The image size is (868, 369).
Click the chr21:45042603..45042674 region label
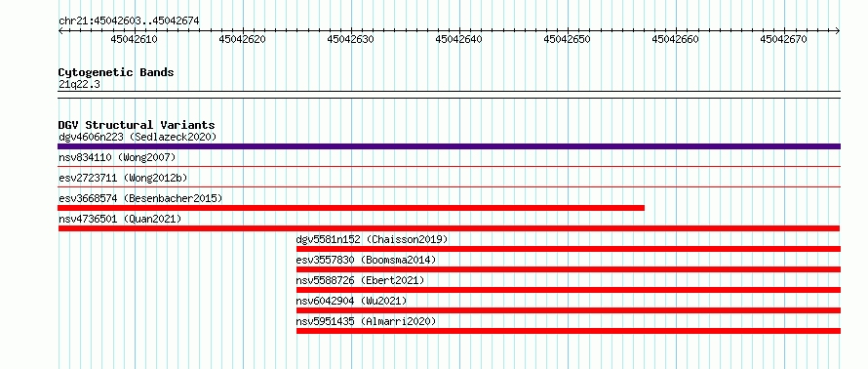coord(129,21)
